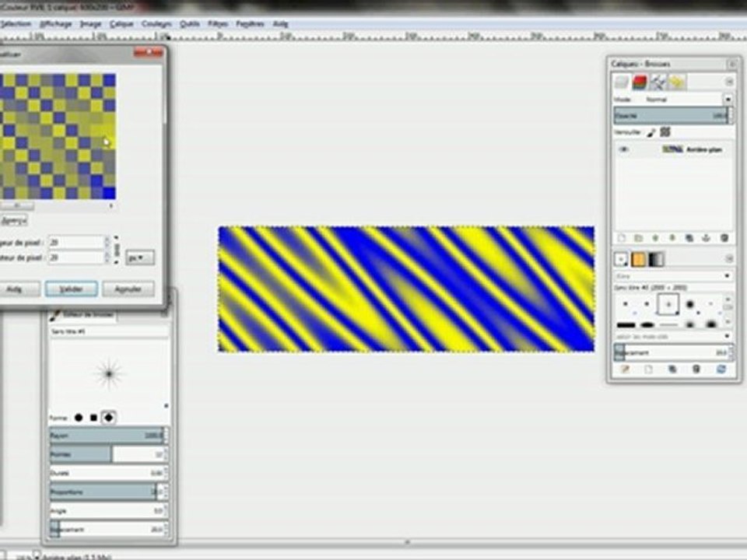
Task: Refresh the brushes list icon
Action: point(721,369)
